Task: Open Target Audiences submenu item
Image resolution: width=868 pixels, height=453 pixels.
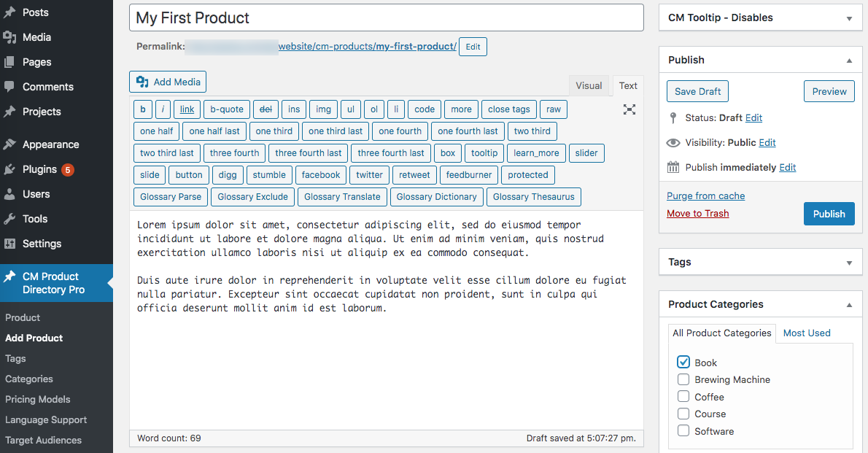Action: [43, 441]
